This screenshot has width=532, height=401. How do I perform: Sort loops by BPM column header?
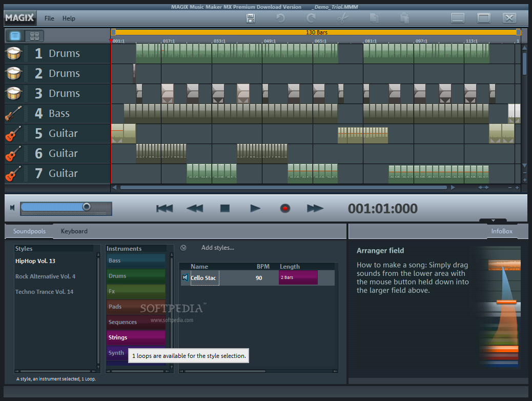point(263,267)
